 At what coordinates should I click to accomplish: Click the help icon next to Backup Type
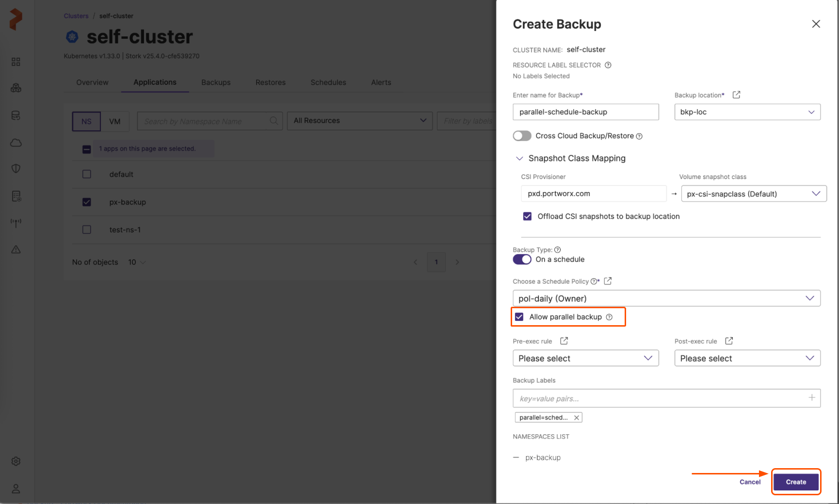558,250
